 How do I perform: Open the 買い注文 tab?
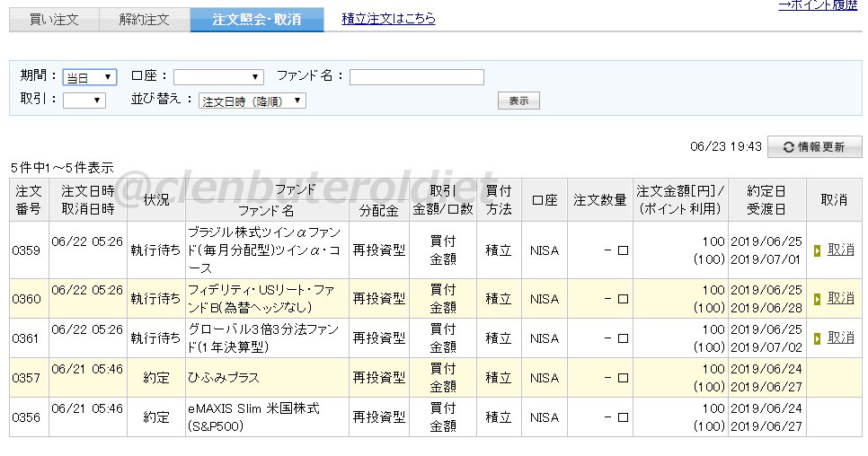54,20
